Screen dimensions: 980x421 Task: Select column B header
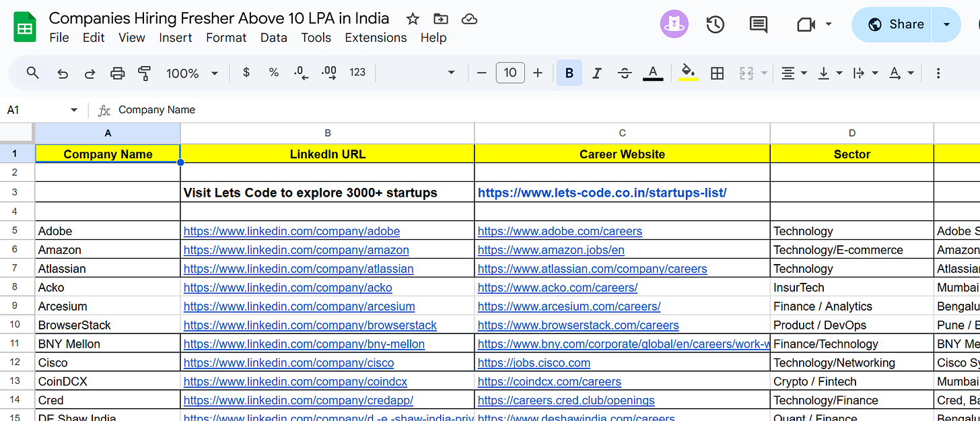pos(327,133)
